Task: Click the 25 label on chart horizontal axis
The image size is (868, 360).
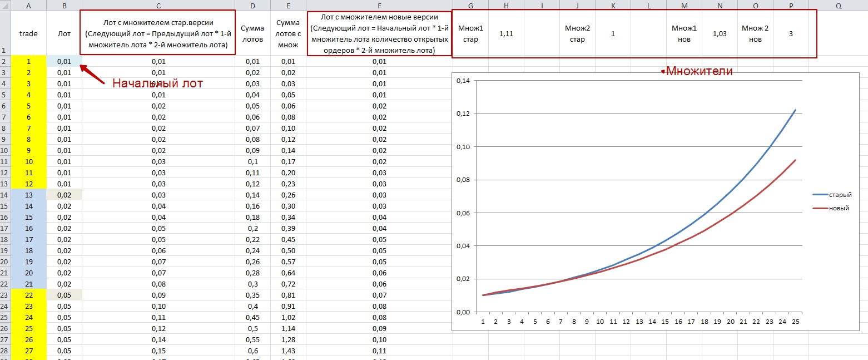Action: (x=796, y=321)
